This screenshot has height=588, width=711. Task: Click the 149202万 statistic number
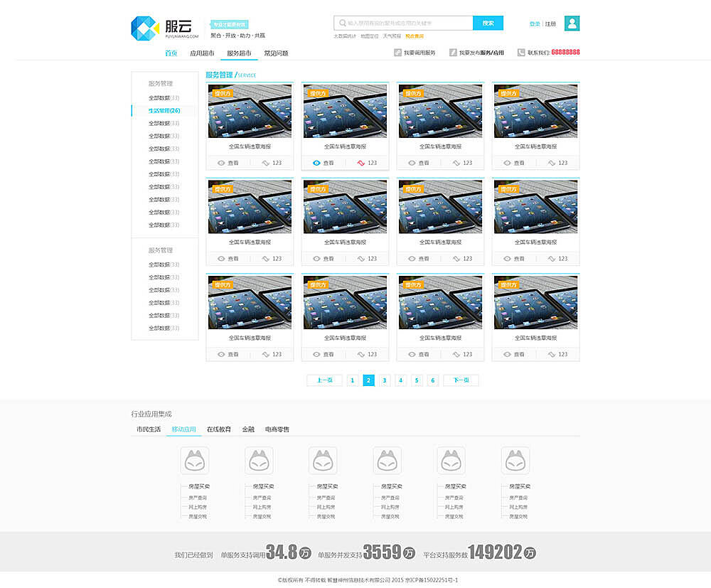(502, 552)
